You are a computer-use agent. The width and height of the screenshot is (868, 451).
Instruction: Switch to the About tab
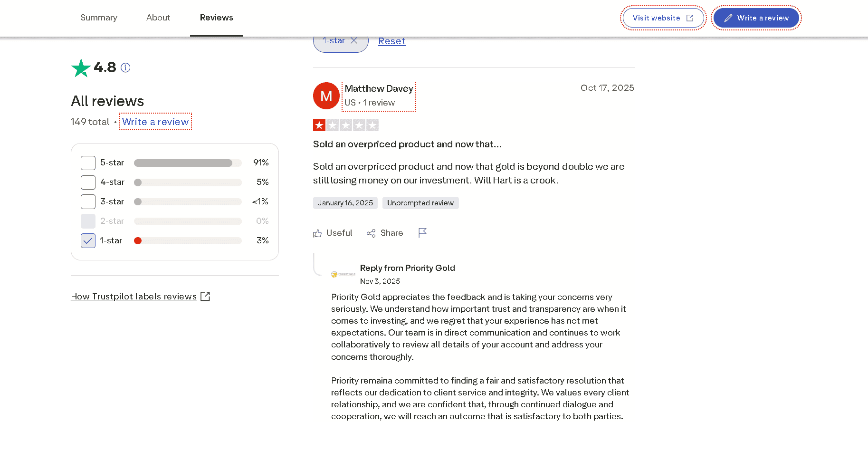[158, 18]
